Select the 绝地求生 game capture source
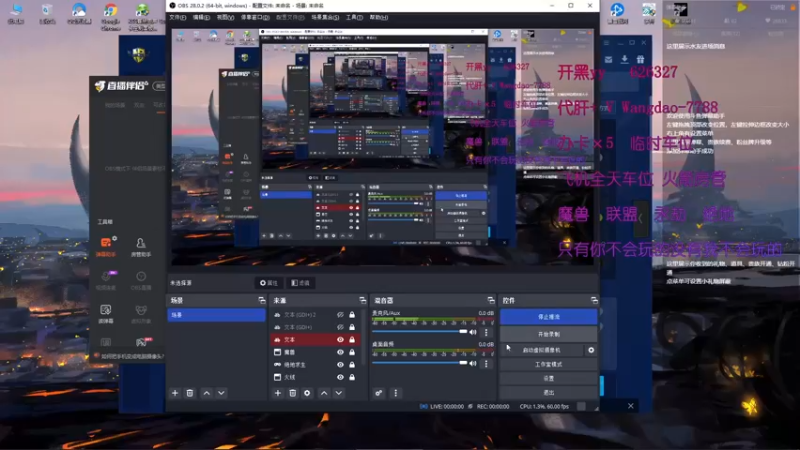 (315, 365)
